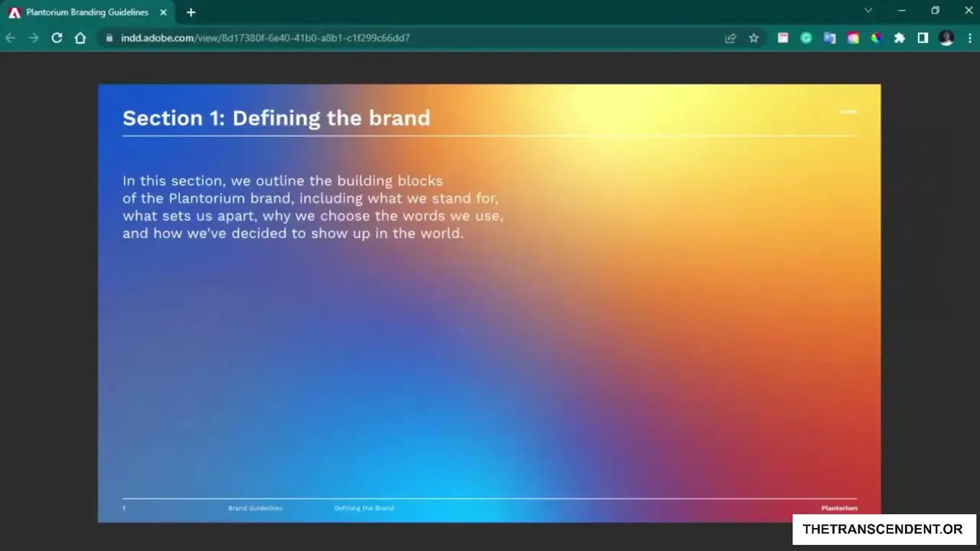Image resolution: width=980 pixels, height=551 pixels.
Task: Close the Plantorium Branding Guidelines tab
Action: coord(163,12)
